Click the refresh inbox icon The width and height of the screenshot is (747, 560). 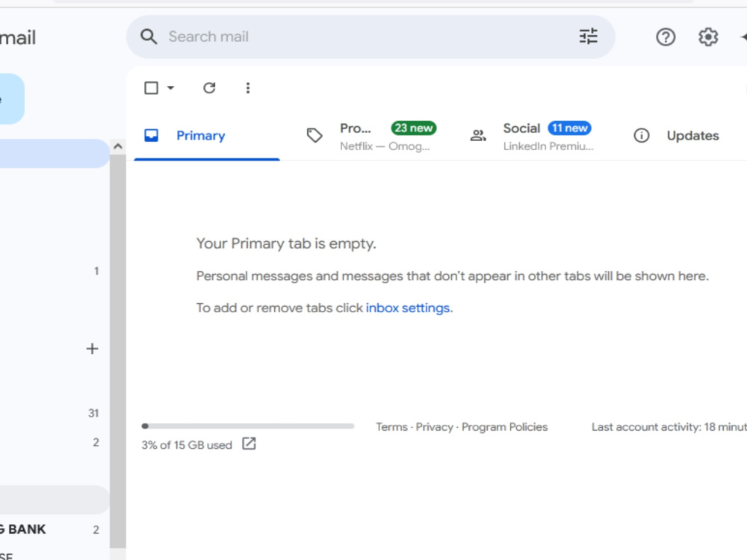click(209, 87)
